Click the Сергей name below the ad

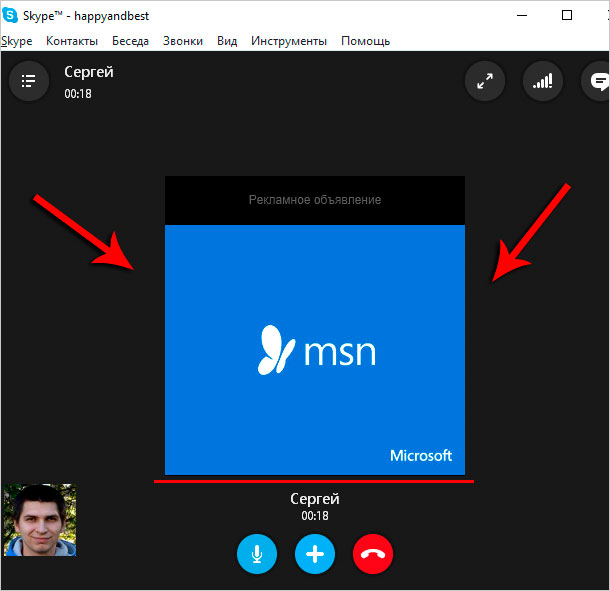(x=315, y=499)
